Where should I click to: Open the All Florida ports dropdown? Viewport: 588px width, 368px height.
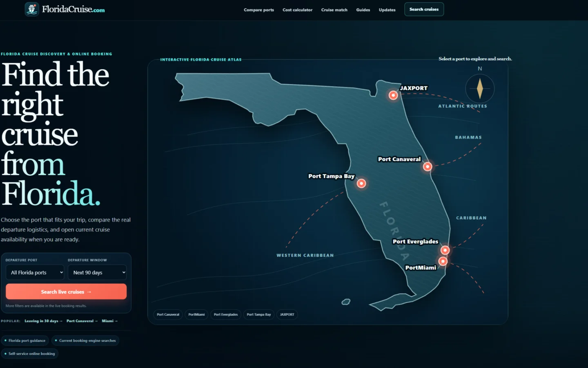coord(35,272)
